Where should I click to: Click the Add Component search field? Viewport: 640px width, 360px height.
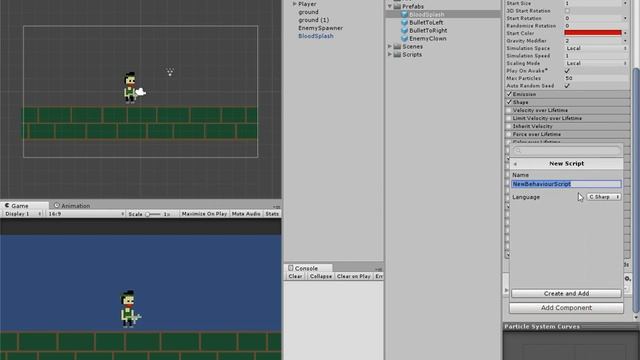[567, 151]
